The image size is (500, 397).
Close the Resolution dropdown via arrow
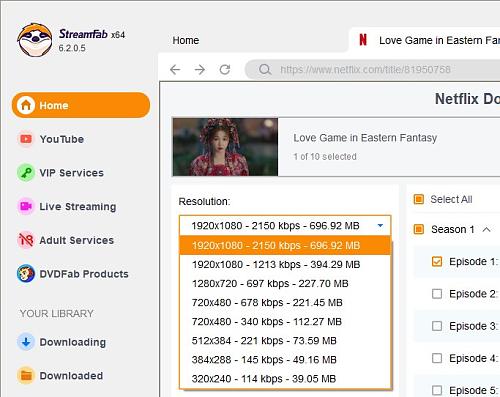tap(380, 226)
